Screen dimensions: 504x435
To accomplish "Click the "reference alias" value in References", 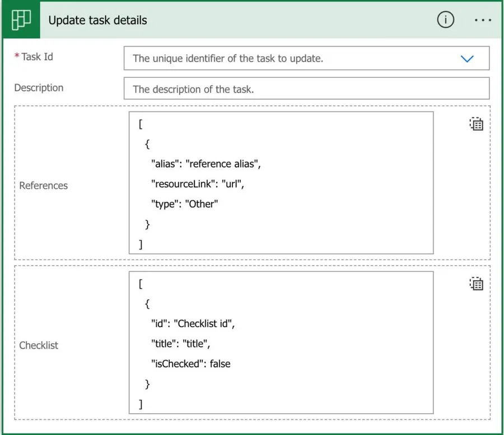I will point(223,164).
